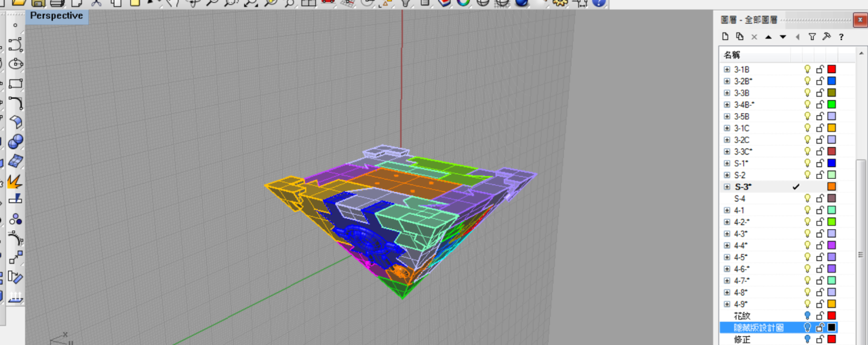Viewport: 868px width, 345px height.
Task: Move layer down with the down arrow
Action: [x=783, y=37]
